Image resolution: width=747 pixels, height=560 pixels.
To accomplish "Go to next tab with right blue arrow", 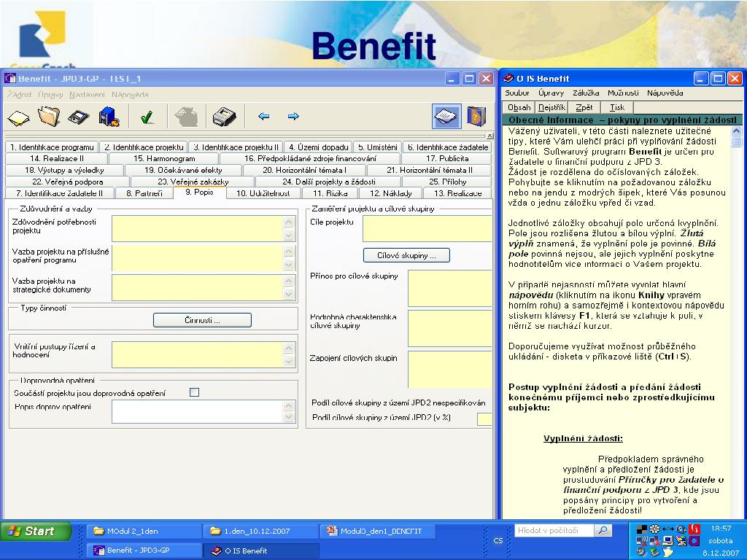I will 293,116.
